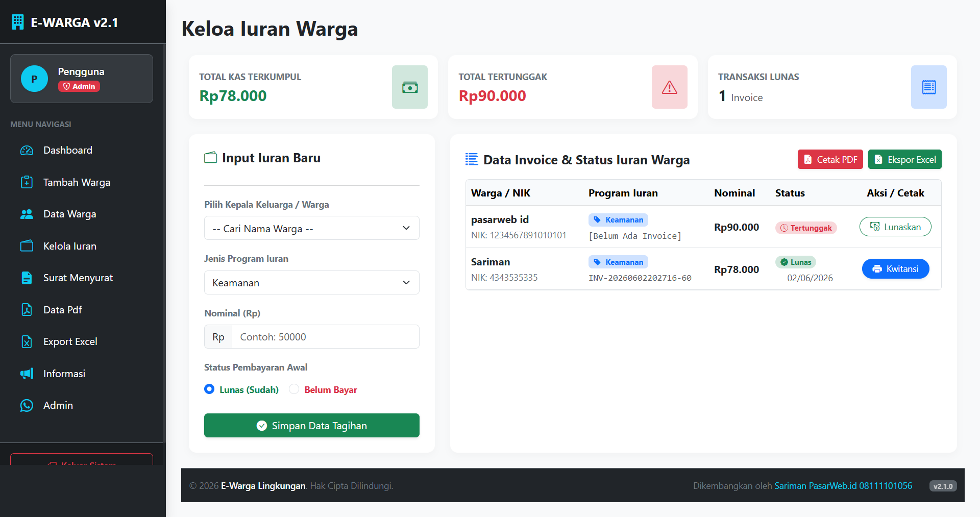980x517 pixels.
Task: Click the check icon in Lunas badge
Action: [784, 262]
